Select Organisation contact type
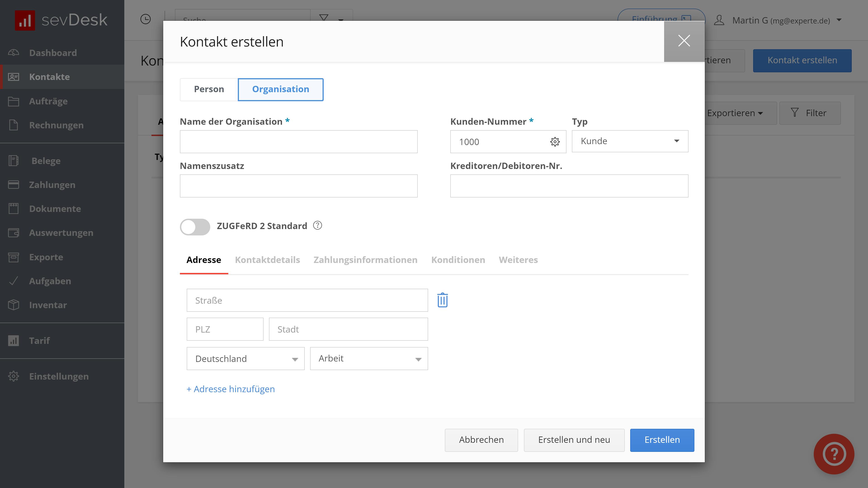The width and height of the screenshot is (868, 488). pos(280,89)
